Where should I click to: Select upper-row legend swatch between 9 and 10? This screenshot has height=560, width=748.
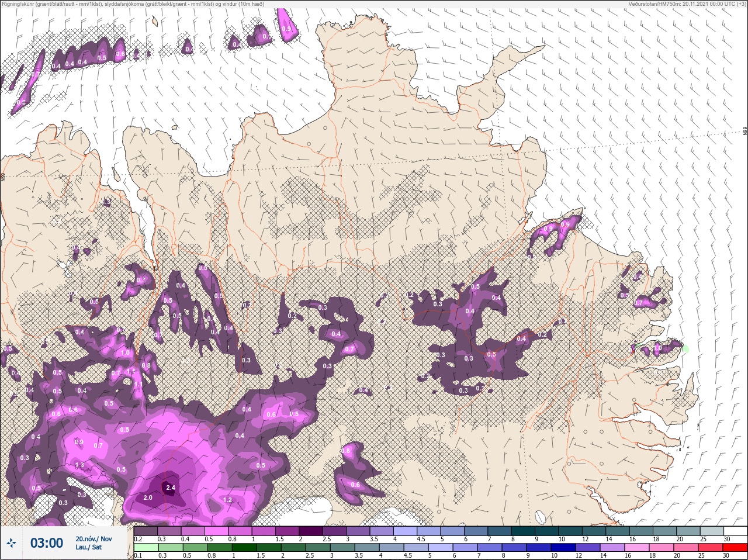[x=547, y=531]
